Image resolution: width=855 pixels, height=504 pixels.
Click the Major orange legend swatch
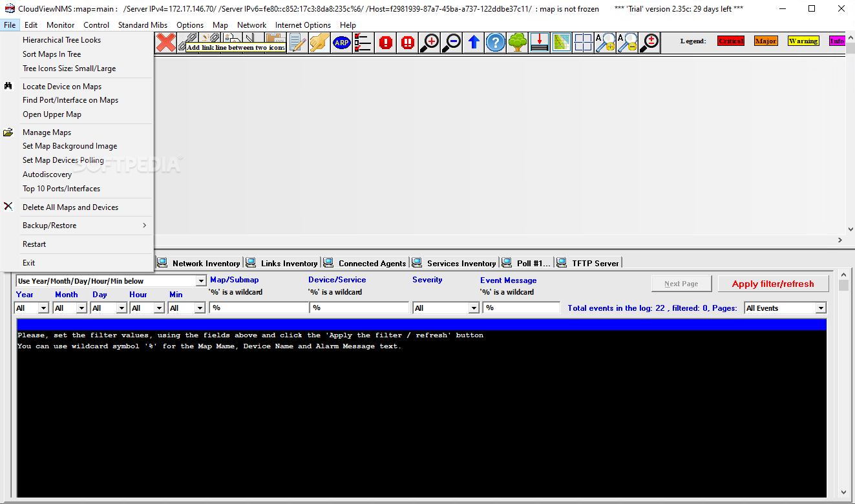point(766,41)
